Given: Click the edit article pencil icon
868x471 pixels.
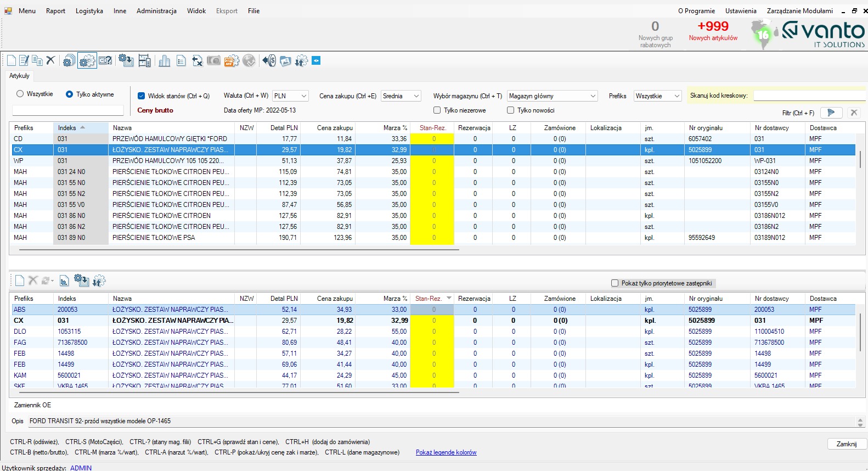Looking at the screenshot, I should tap(24, 60).
